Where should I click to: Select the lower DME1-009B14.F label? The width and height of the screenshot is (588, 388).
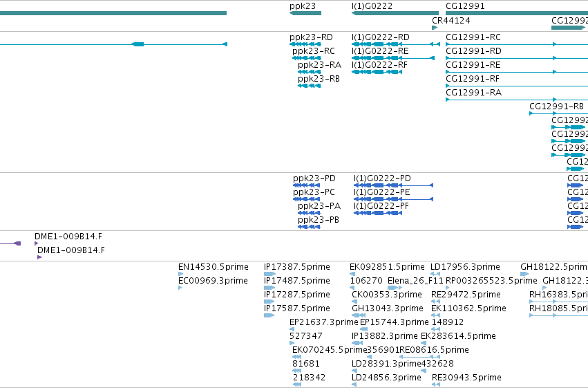[71, 250]
